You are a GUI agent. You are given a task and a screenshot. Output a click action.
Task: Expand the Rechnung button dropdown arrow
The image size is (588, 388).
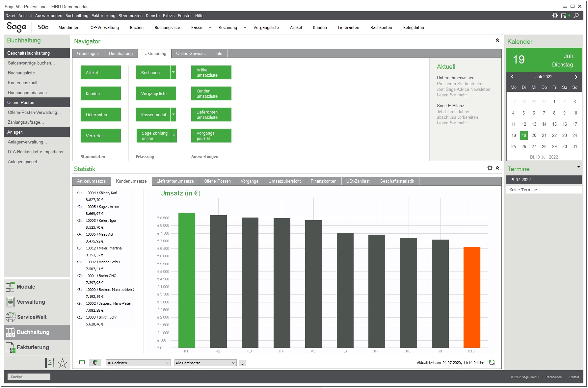click(173, 72)
